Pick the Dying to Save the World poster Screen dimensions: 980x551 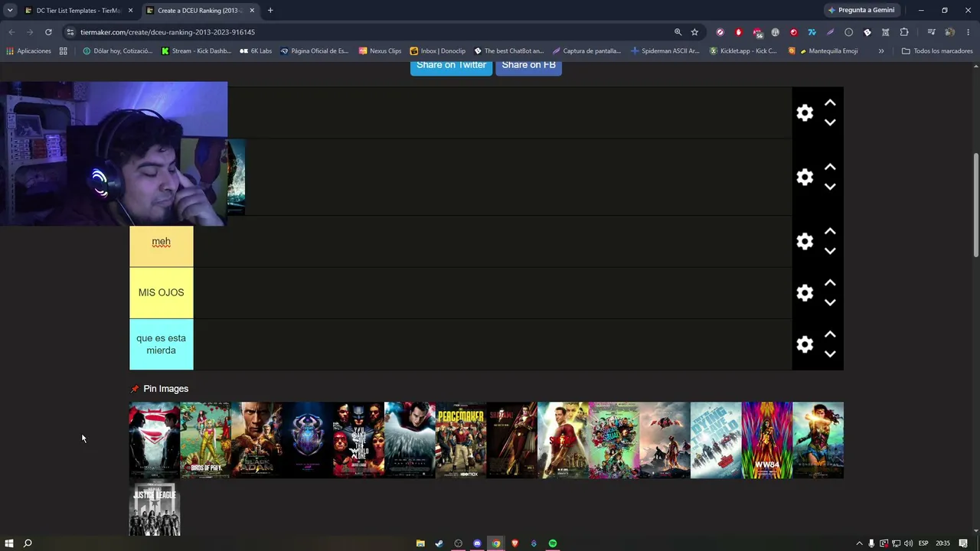point(716,441)
